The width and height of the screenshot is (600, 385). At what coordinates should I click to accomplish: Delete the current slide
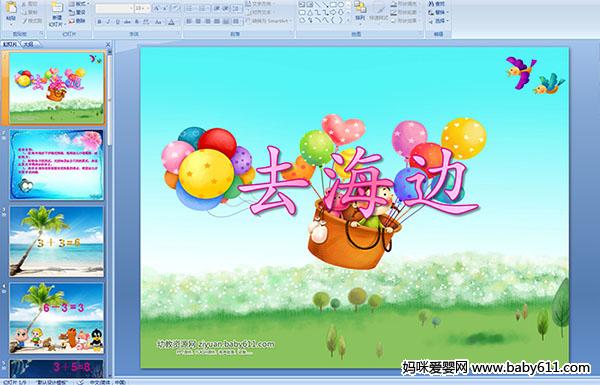click(x=77, y=21)
